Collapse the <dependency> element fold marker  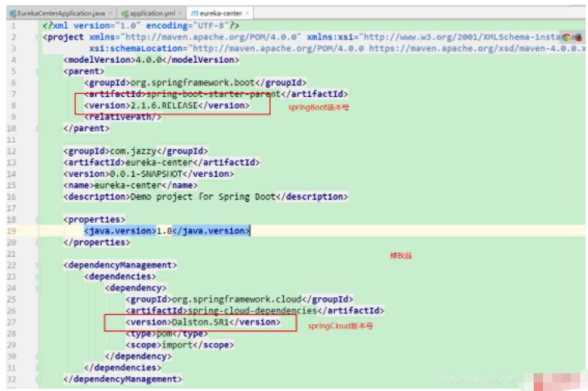tap(37, 288)
